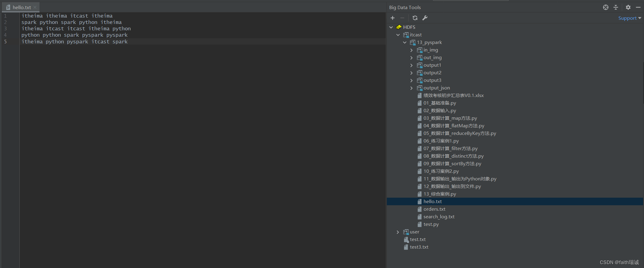Open Big Data Tools gear options
This screenshot has height=268, width=644.
click(628, 7)
